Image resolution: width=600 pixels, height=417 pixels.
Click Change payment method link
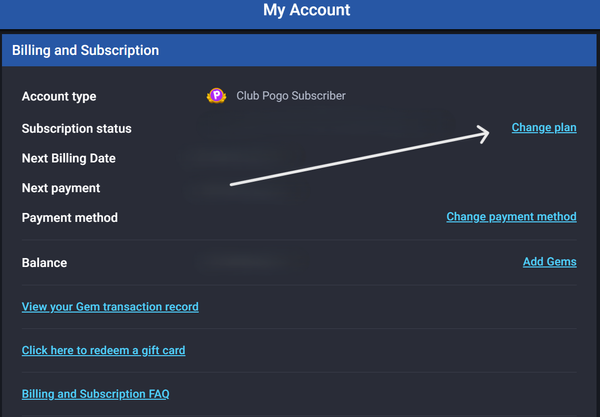click(x=511, y=216)
